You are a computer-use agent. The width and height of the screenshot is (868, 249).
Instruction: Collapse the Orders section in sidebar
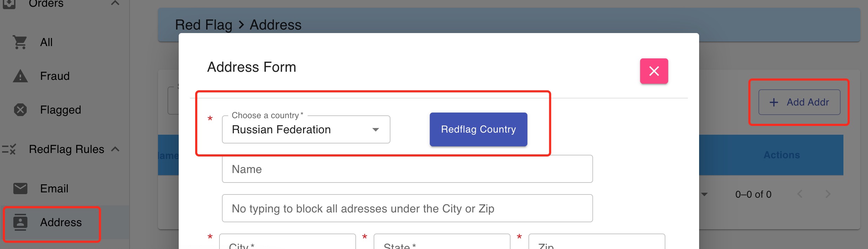(115, 3)
